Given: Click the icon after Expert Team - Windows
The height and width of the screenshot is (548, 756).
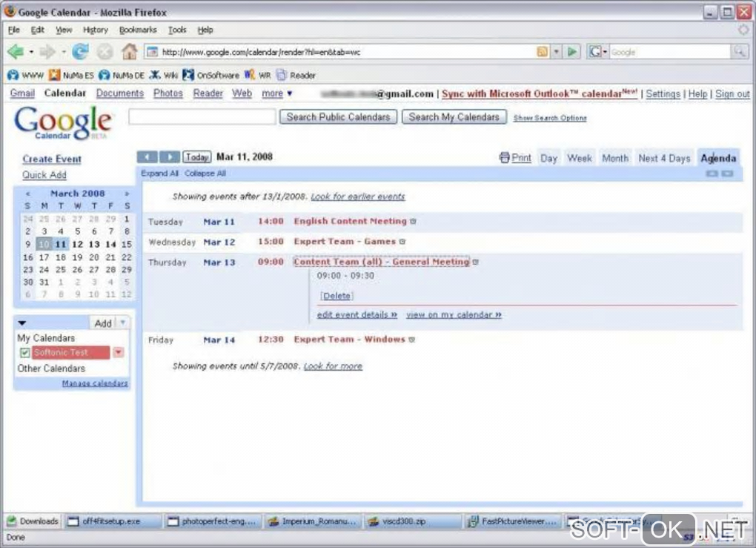Looking at the screenshot, I should tap(411, 340).
